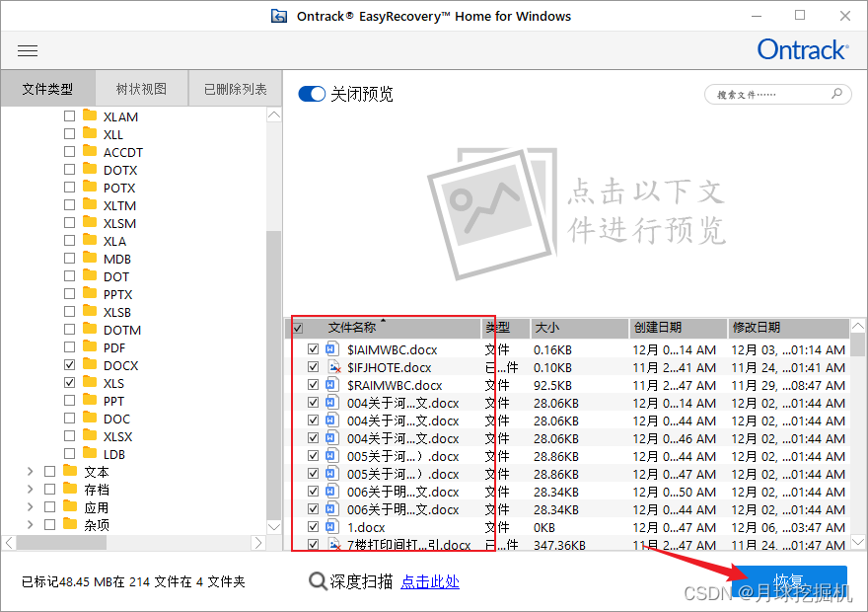Switch to the 文件类型 tab
The width and height of the screenshot is (868, 612).
pos(47,89)
